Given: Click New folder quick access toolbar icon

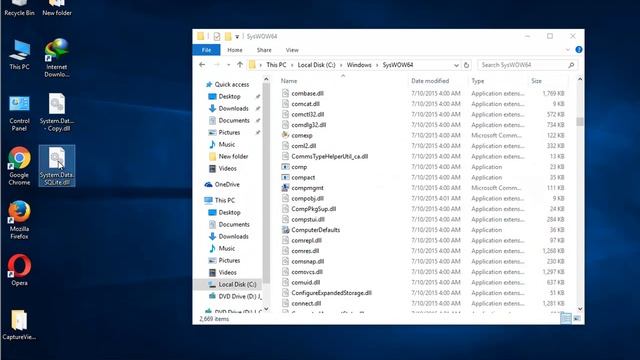Looking at the screenshot, I should point(228,36).
